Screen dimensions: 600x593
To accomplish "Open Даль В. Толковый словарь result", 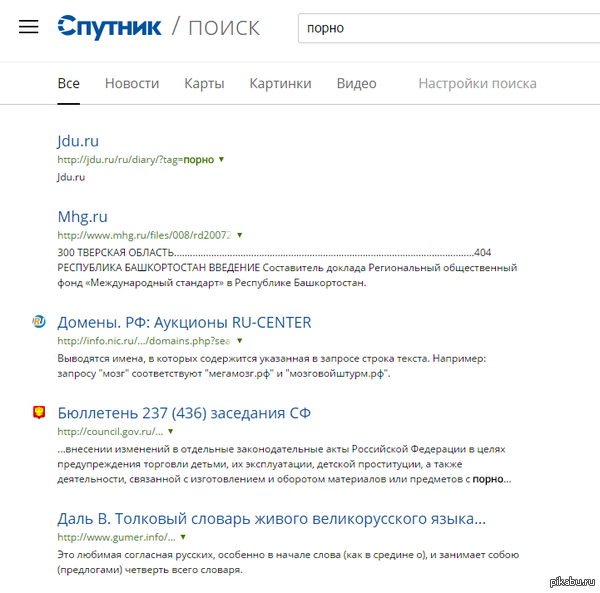I will tap(272, 519).
